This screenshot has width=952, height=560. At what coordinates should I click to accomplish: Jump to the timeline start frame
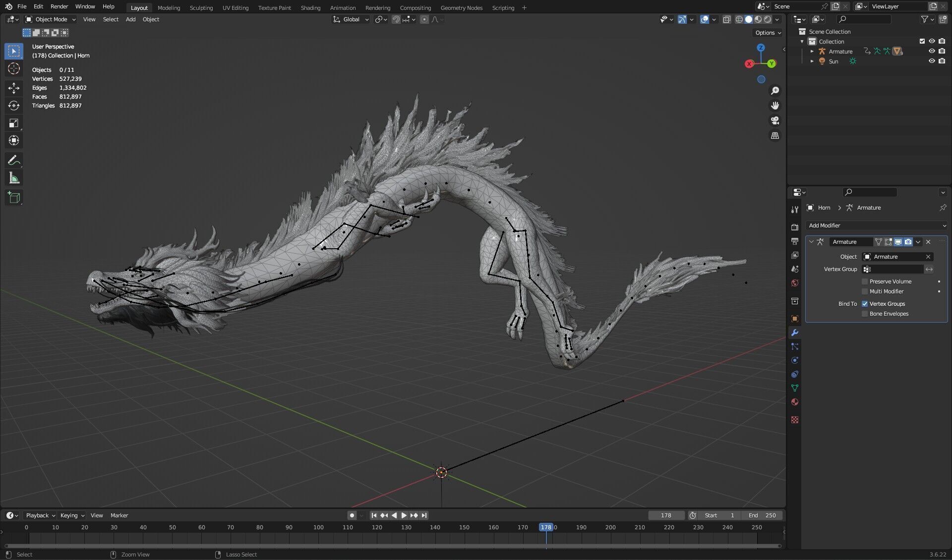pos(373,515)
